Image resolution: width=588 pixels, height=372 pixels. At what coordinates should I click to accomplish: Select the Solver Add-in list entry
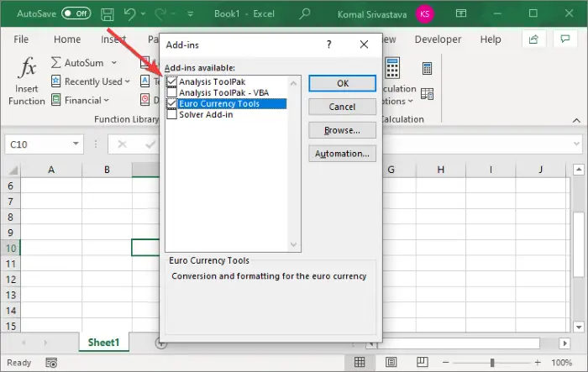tap(206, 114)
